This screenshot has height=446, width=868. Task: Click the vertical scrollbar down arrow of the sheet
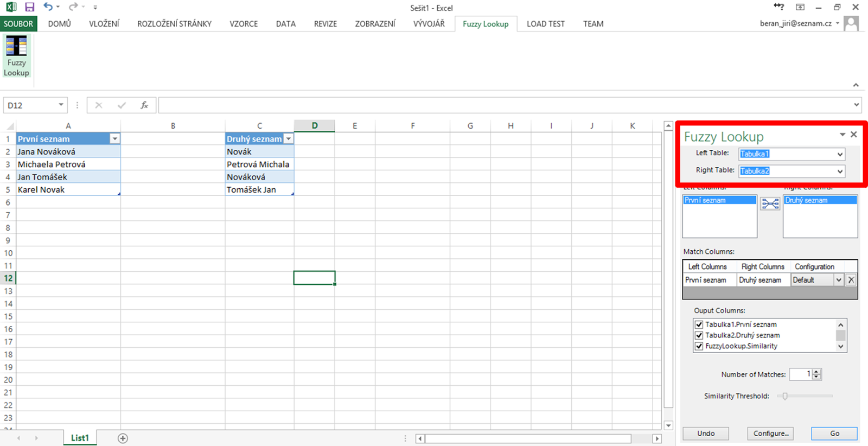tap(668, 426)
